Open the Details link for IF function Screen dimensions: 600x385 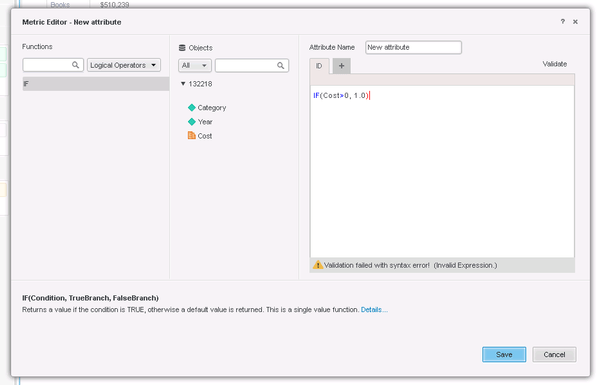point(374,310)
